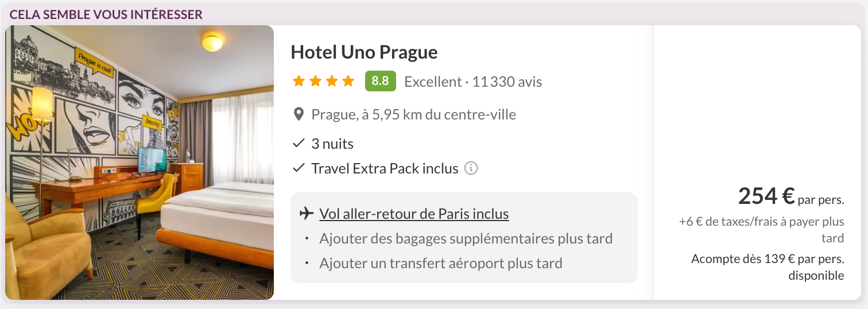
Task: Click the airplane flight icon
Action: (x=307, y=214)
